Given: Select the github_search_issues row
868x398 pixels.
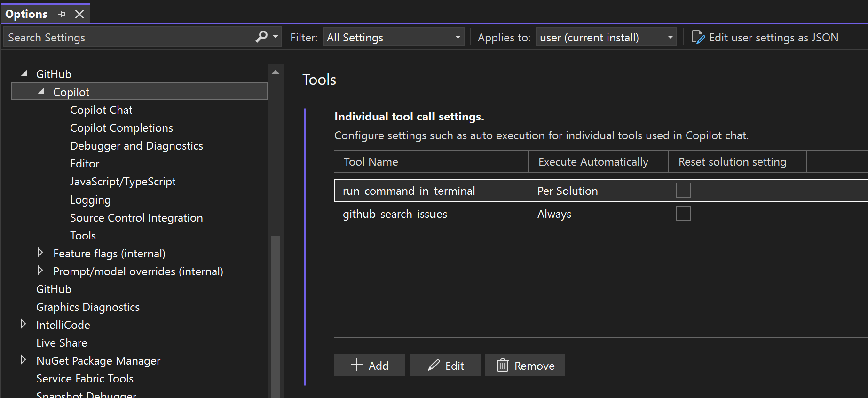Looking at the screenshot, I should 395,214.
